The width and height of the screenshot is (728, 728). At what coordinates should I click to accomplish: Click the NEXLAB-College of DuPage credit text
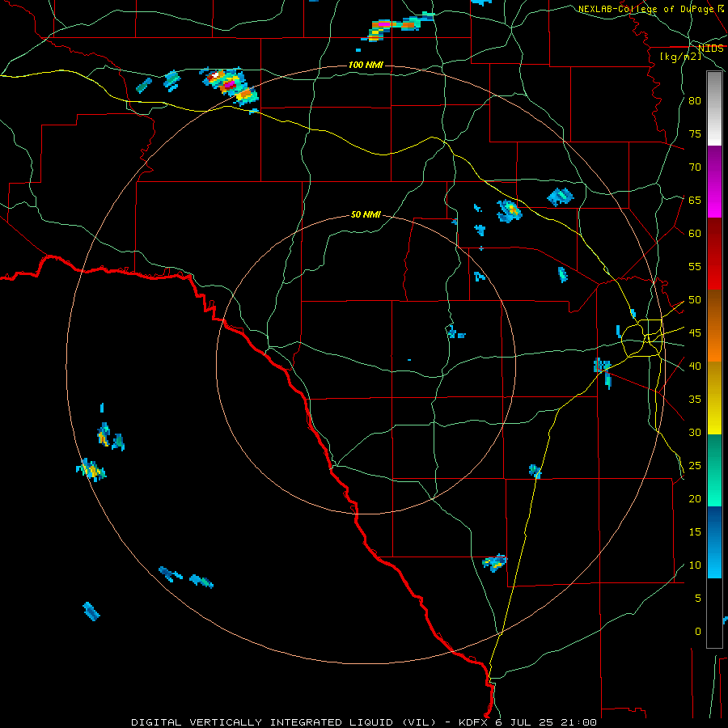pos(646,9)
